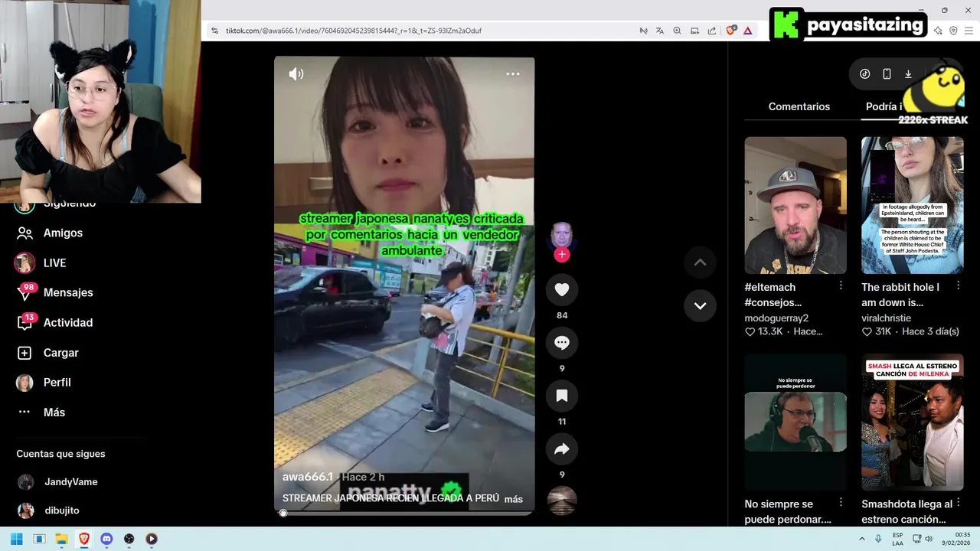Screen dimensions: 980x551
Task: Go to the next video with down arrow
Action: [x=700, y=305]
